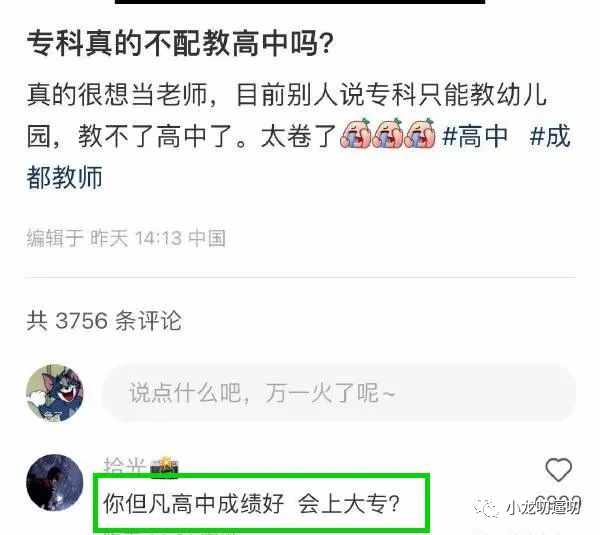Click the WeChat logo in the watermark
This screenshot has height=535, width=600.
488,507
